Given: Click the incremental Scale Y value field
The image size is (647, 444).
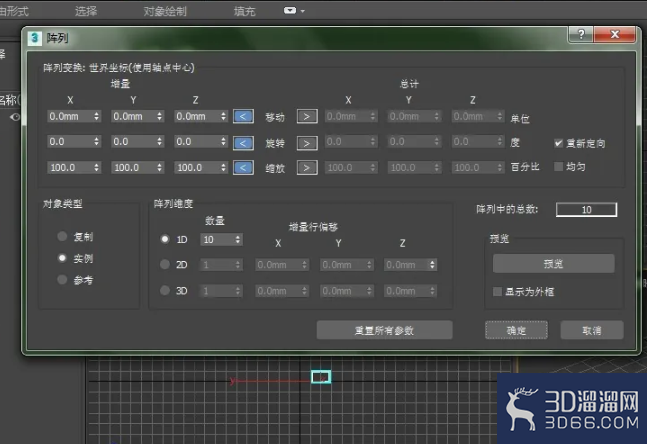Looking at the screenshot, I should (134, 168).
